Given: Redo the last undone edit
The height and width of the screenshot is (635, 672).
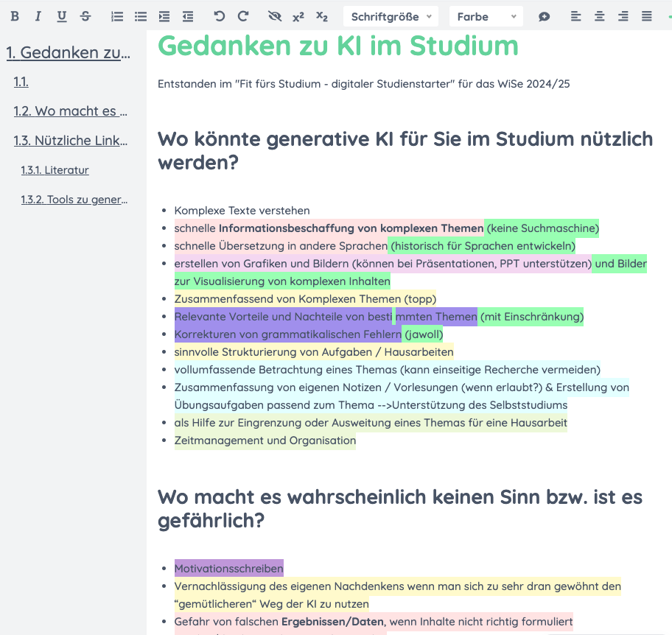Looking at the screenshot, I should [243, 16].
